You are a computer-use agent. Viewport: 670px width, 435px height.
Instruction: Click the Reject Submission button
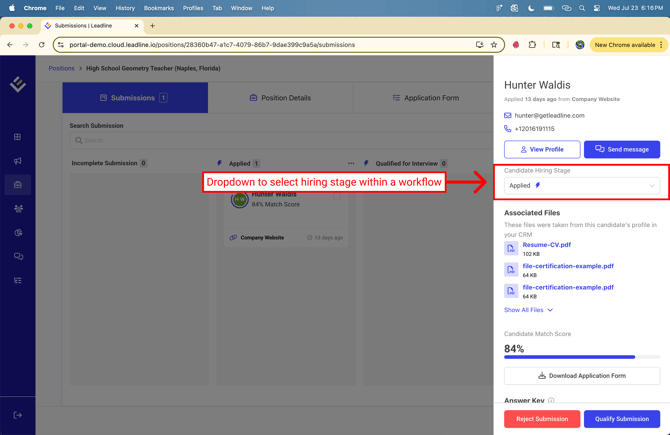click(x=541, y=419)
